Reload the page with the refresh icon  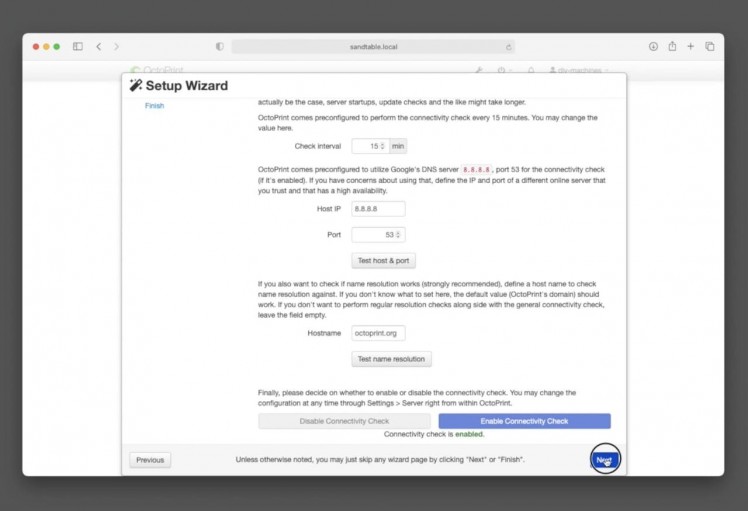[509, 47]
